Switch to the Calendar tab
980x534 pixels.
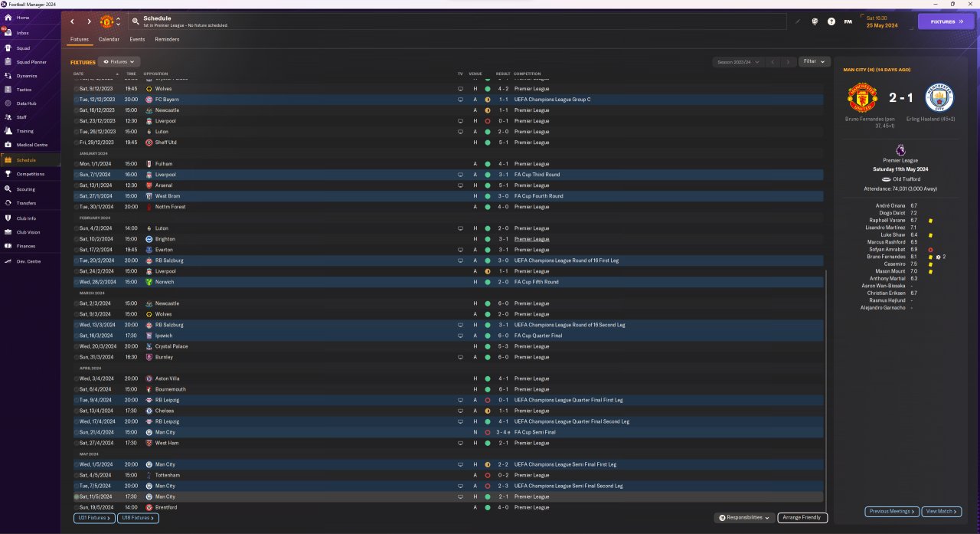tap(109, 39)
